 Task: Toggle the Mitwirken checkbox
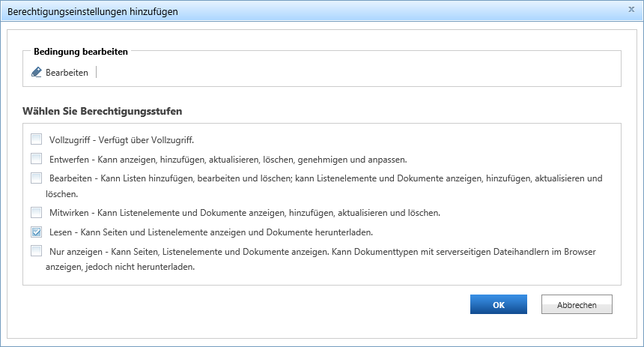point(36,213)
